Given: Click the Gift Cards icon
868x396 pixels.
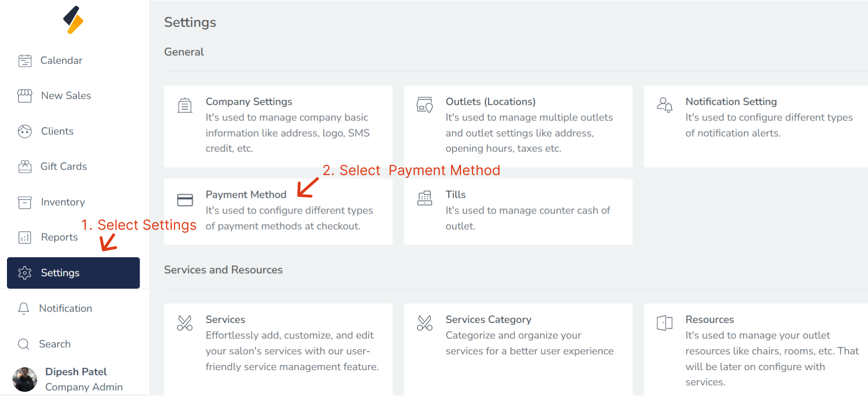Looking at the screenshot, I should [x=25, y=167].
